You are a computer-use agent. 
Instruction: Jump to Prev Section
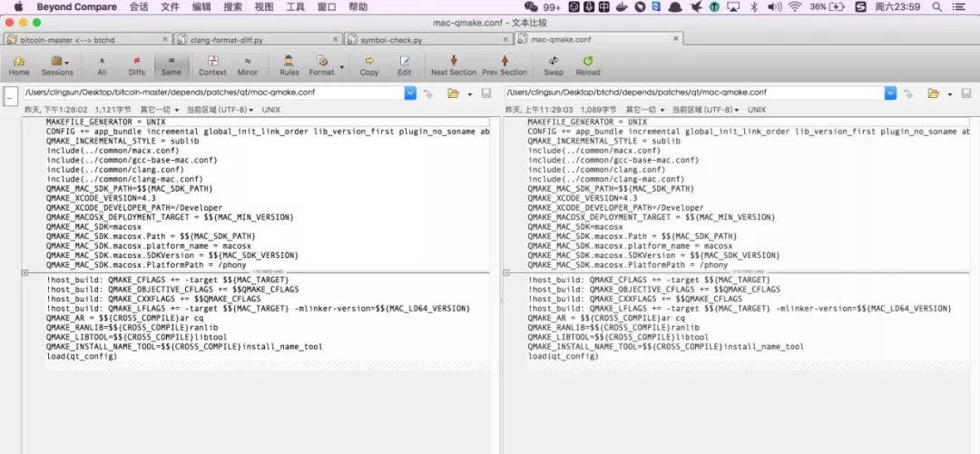tap(505, 65)
